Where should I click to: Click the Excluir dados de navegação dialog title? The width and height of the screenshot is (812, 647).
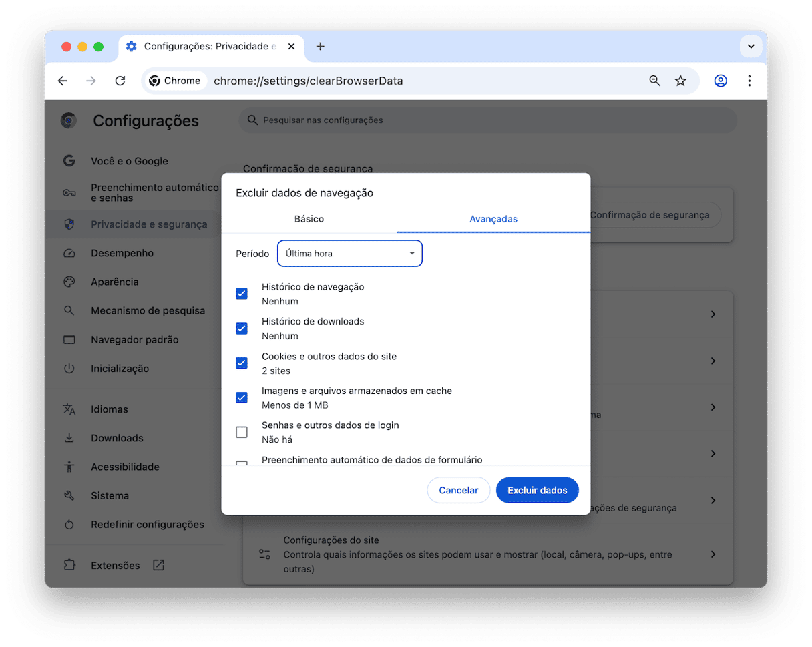click(304, 193)
